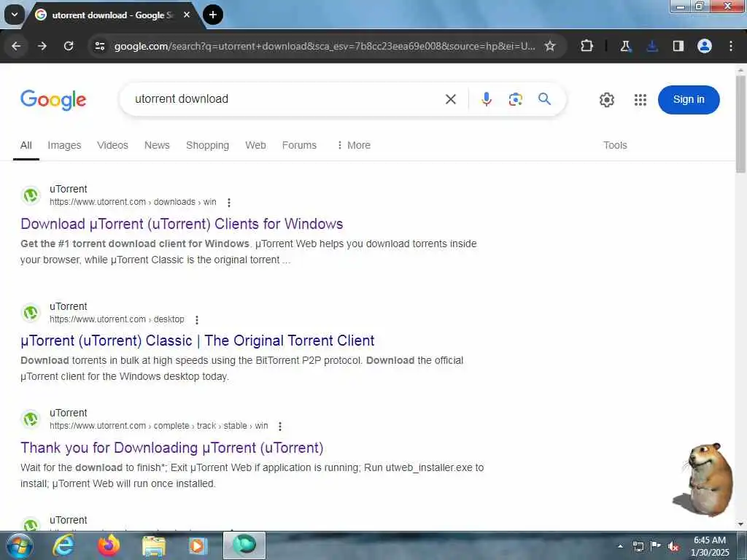Open the Windows Start menu
The height and width of the screenshot is (560, 747).
tap(20, 545)
